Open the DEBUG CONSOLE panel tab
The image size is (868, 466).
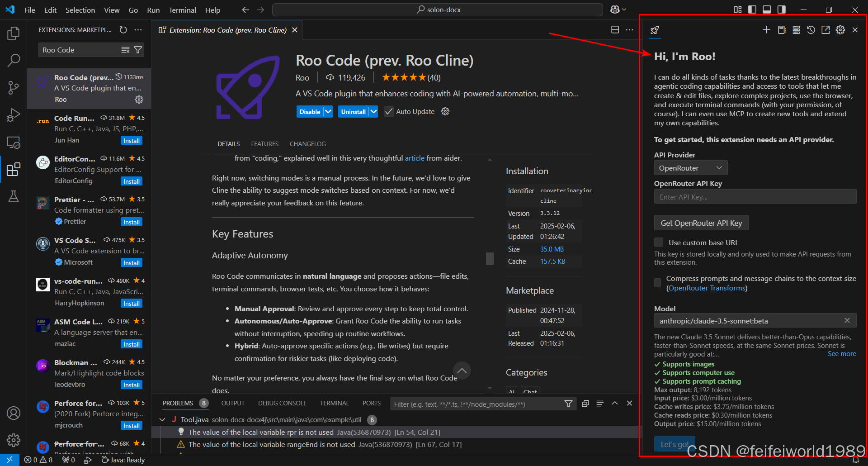[x=282, y=403]
